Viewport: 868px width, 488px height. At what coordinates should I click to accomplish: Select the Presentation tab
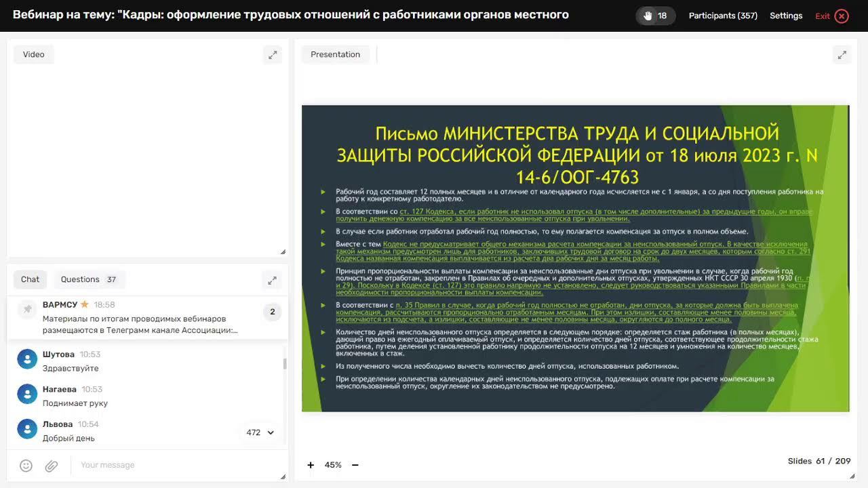click(x=335, y=54)
